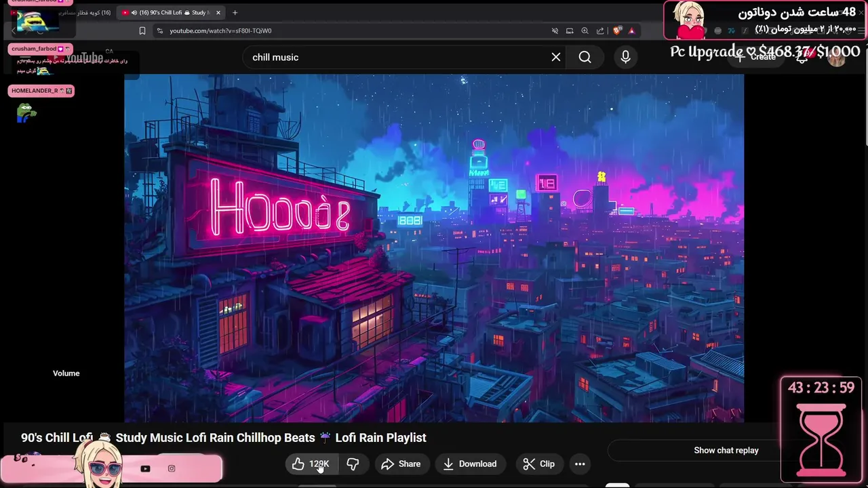Download the video
The height and width of the screenshot is (488, 868).
[470, 464]
